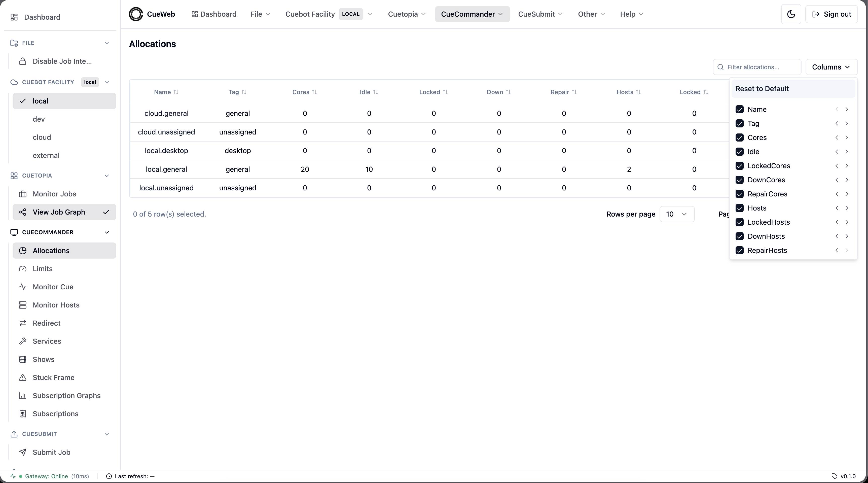The height and width of the screenshot is (483, 868).
Task: Open the Help top menu
Action: click(x=632, y=14)
